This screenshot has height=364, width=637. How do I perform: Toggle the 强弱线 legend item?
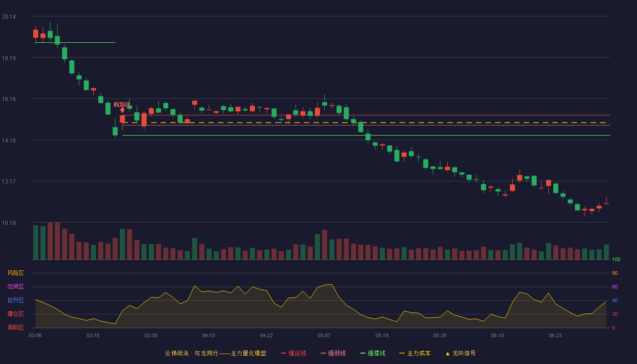(333, 353)
